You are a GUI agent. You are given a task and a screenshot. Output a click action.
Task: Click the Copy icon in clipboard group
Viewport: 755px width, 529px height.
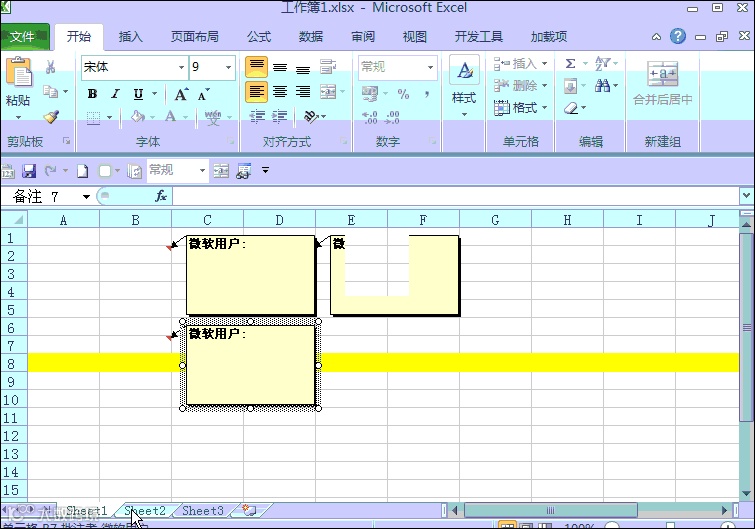[x=50, y=91]
